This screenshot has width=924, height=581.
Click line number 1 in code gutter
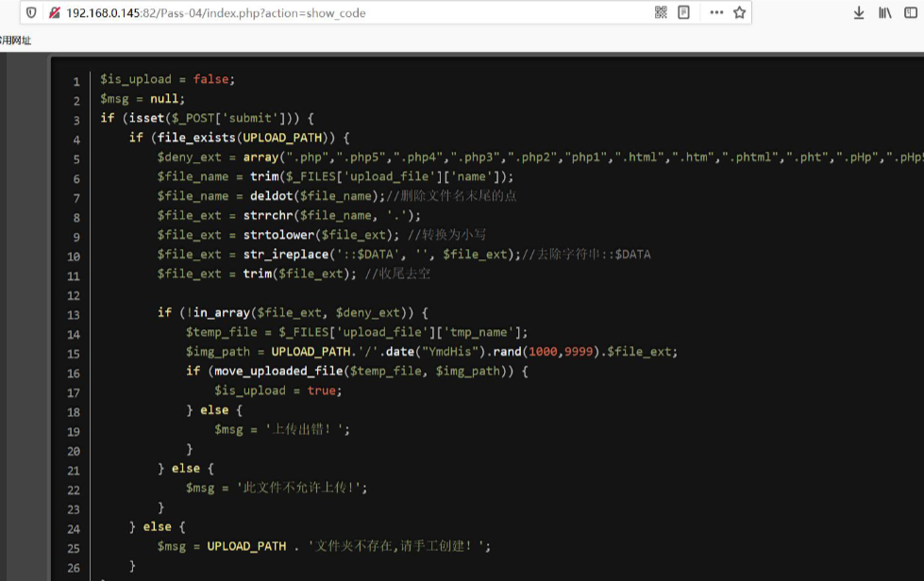point(76,81)
